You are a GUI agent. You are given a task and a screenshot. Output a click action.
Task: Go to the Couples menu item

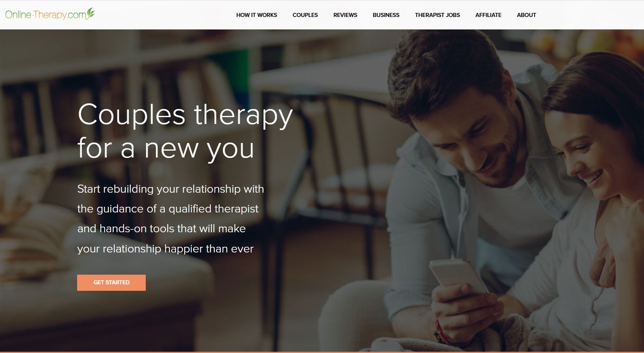point(305,15)
